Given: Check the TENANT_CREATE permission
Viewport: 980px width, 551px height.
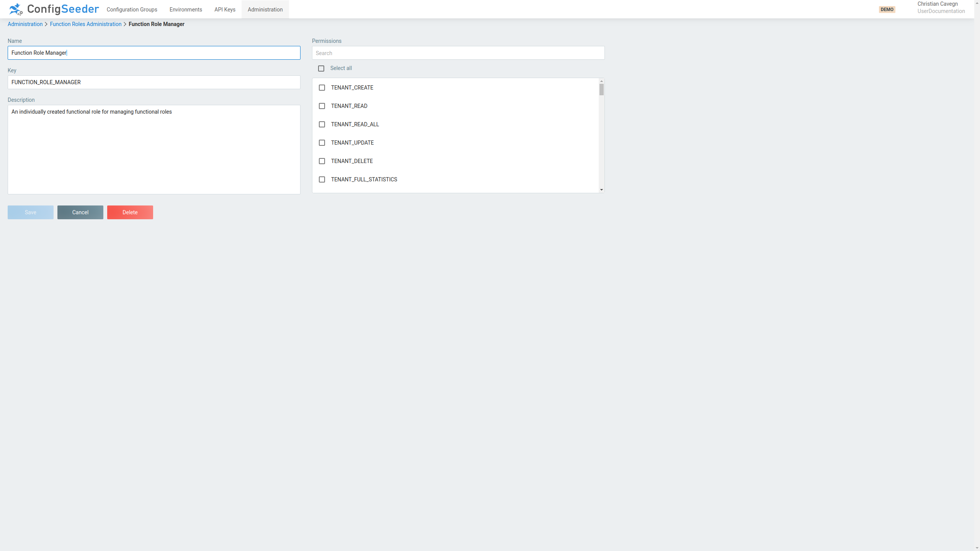Looking at the screenshot, I should pyautogui.click(x=322, y=88).
